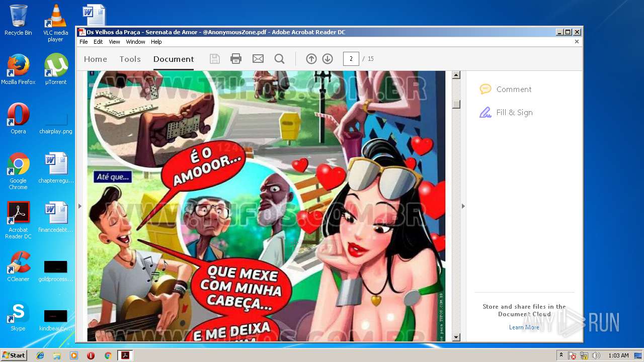
Task: Send file by email envelope icon
Action: coord(258,59)
